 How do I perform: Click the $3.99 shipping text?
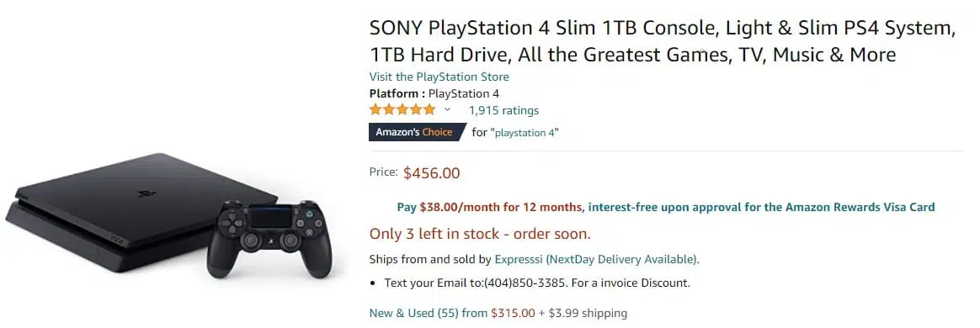tap(588, 313)
